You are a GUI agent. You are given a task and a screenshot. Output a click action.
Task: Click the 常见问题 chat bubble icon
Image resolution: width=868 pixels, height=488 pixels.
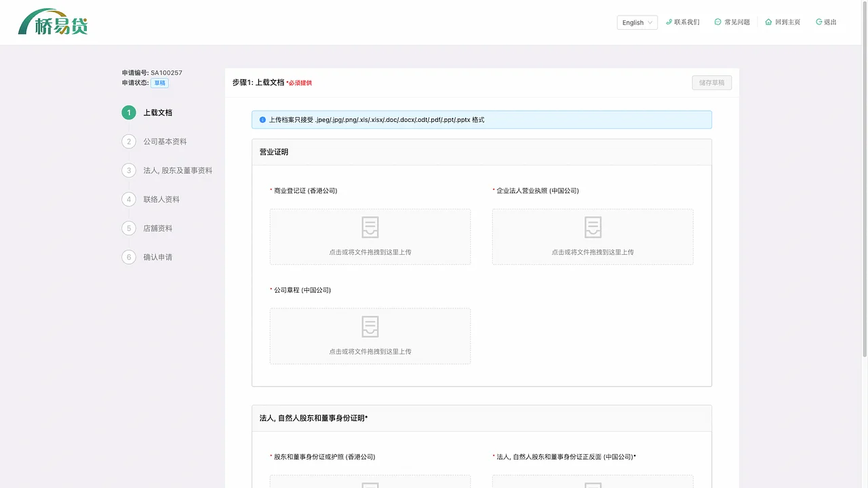(717, 21)
